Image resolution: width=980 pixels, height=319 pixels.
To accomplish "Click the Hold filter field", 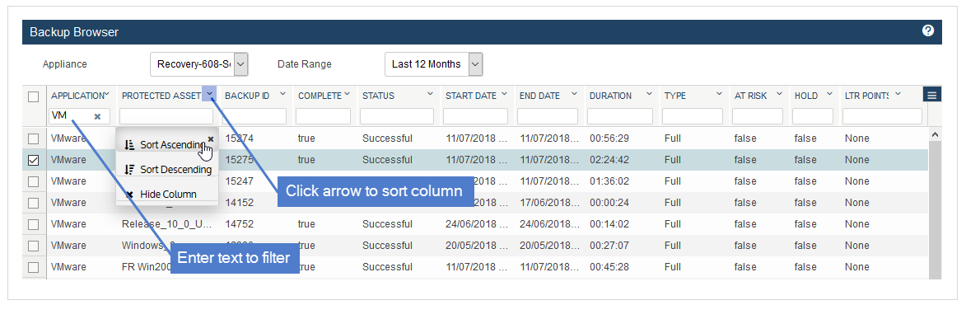I will point(813,116).
